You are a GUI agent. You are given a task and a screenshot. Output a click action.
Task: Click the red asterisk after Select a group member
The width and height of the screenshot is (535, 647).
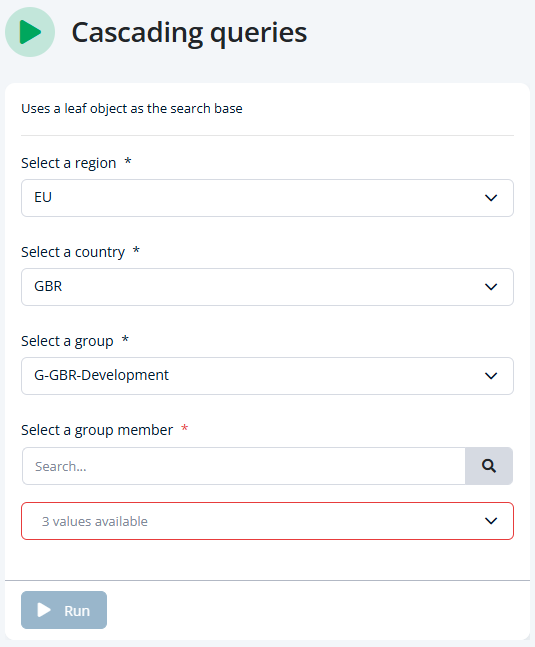[185, 428]
